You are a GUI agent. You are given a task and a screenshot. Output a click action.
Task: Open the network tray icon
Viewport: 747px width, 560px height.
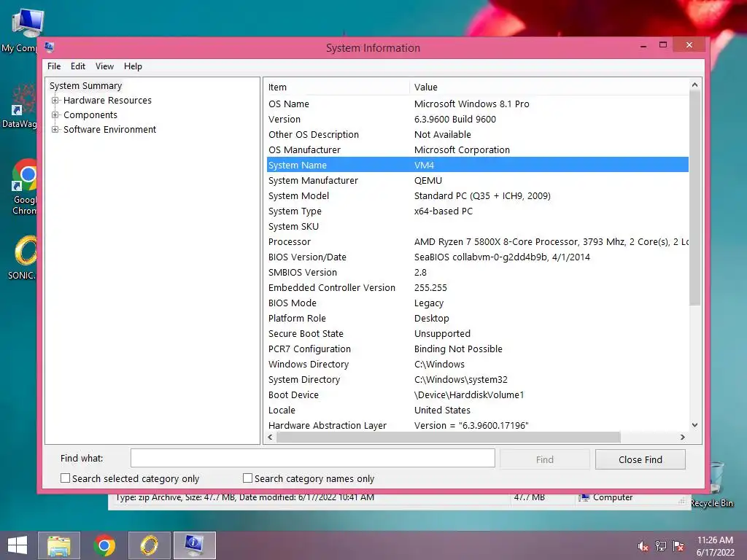661,546
